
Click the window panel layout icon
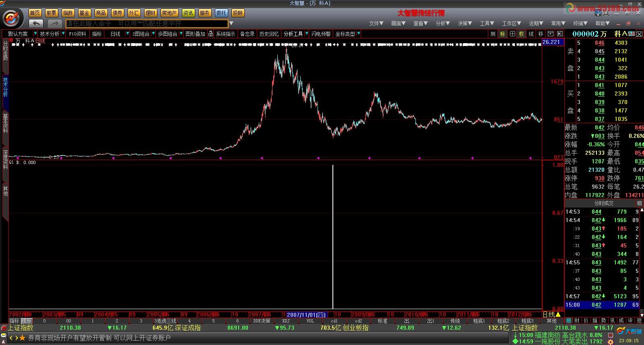point(551,34)
